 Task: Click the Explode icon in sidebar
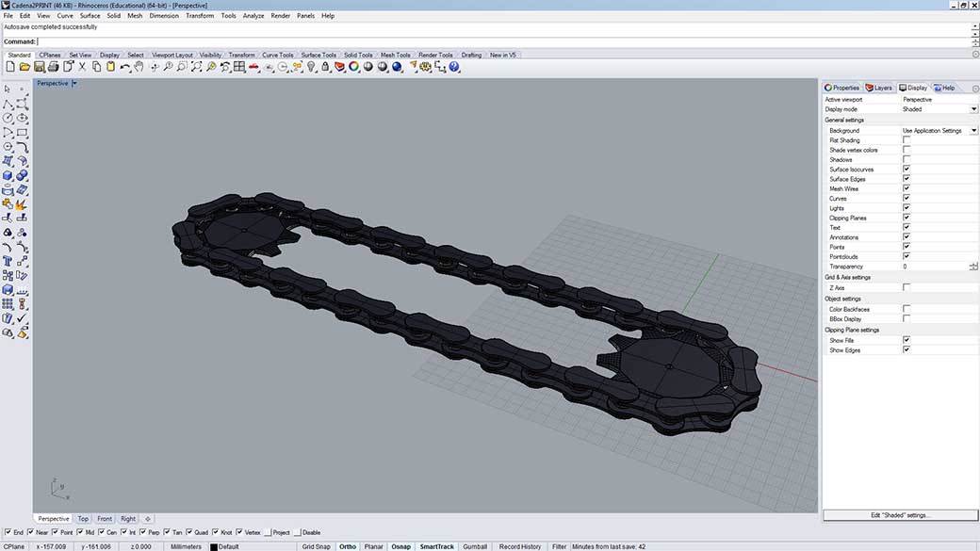[22, 204]
